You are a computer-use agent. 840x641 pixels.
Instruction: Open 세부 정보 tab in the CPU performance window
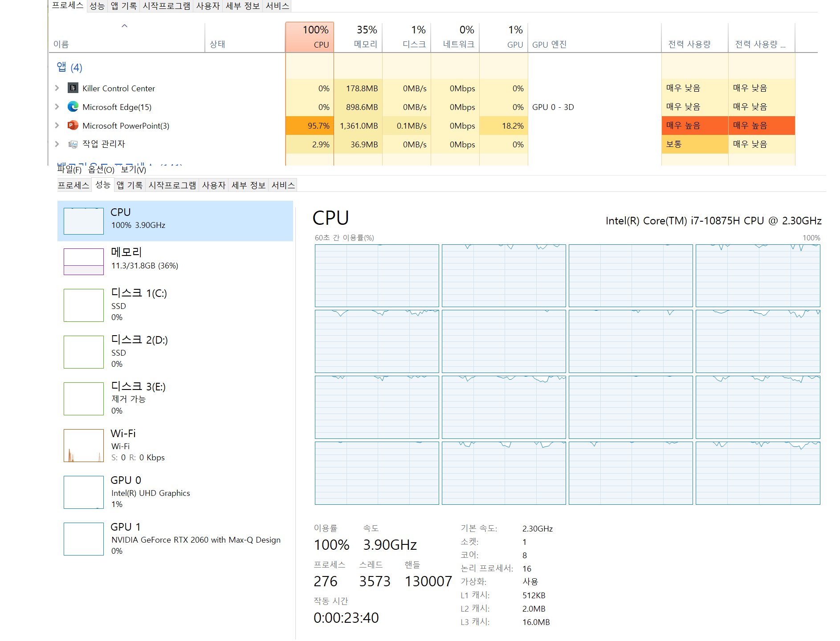click(249, 185)
